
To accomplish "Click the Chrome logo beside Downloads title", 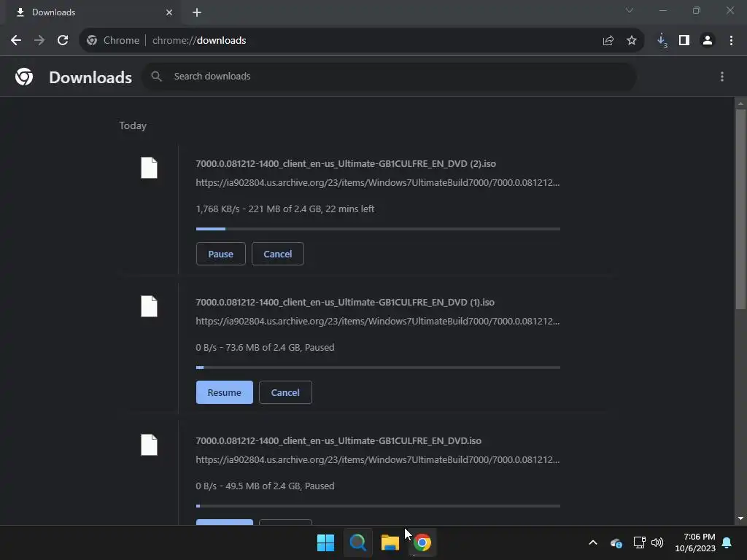I will pyautogui.click(x=24, y=77).
